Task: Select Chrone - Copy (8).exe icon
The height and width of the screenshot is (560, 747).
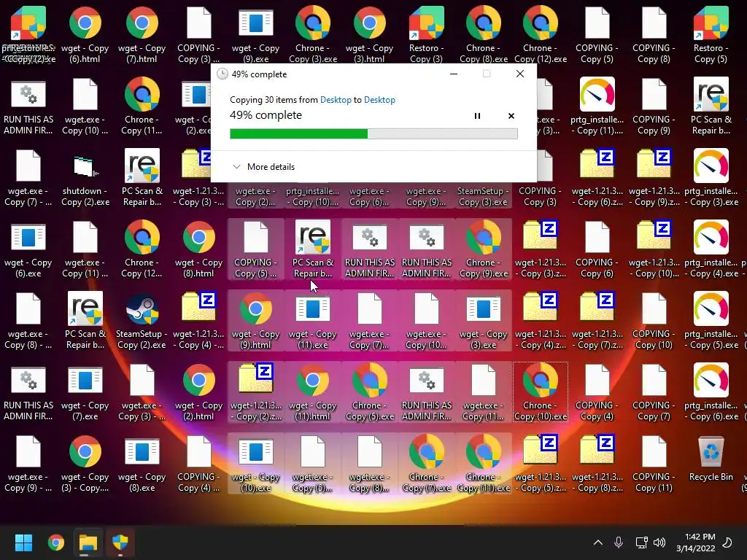Action: (483, 35)
